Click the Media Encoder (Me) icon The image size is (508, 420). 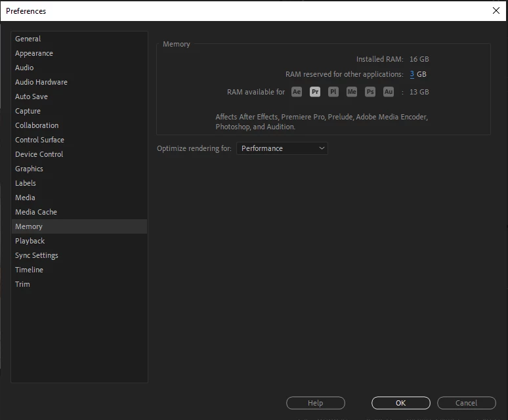tap(352, 92)
